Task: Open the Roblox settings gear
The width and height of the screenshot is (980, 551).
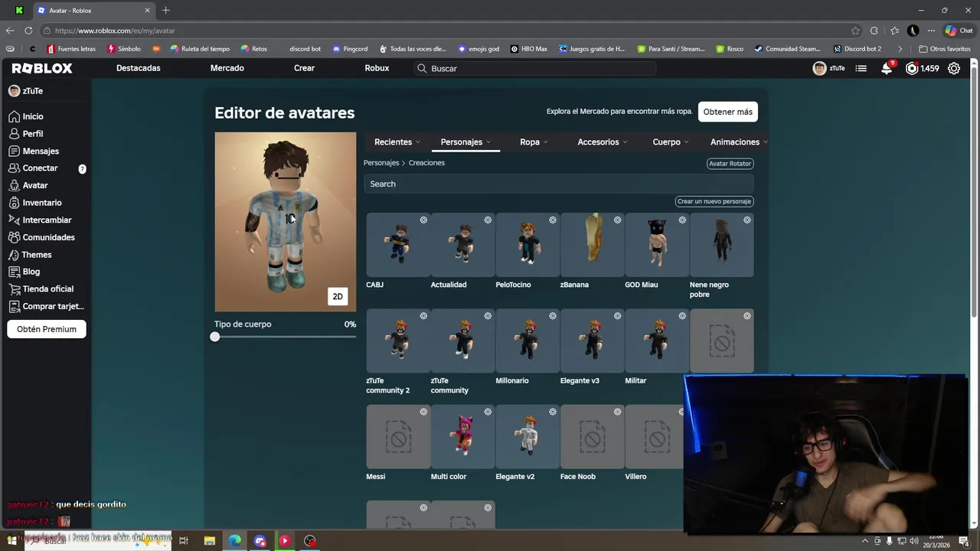Action: coord(954,68)
